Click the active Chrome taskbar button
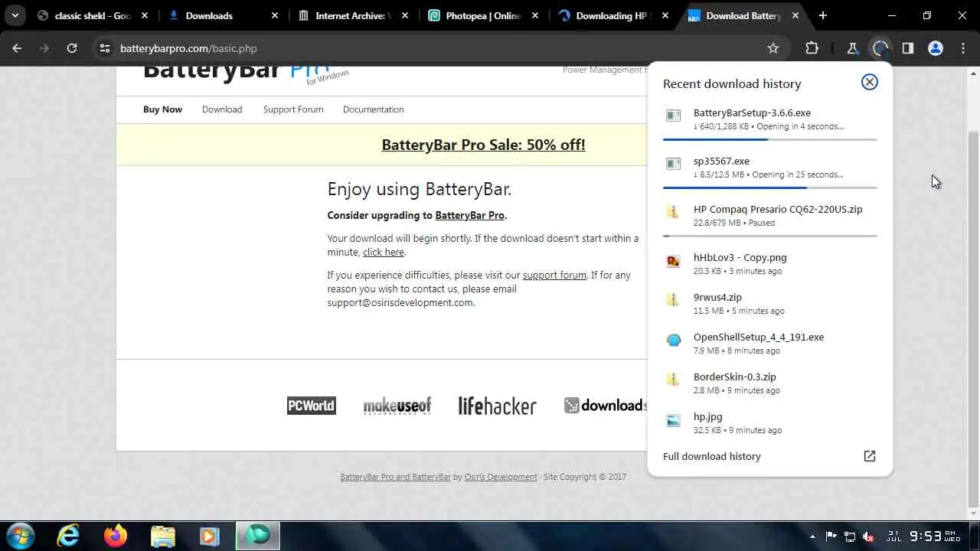Viewport: 980px width, 551px height. (258, 536)
